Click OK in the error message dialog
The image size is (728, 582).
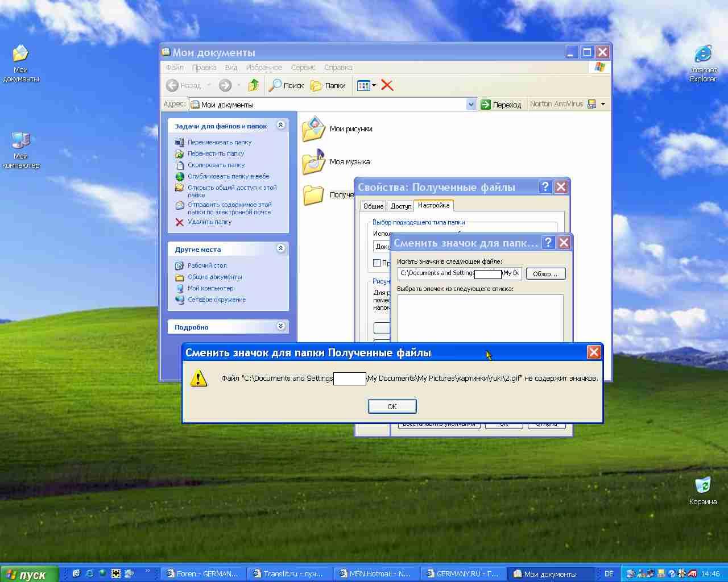coord(392,406)
